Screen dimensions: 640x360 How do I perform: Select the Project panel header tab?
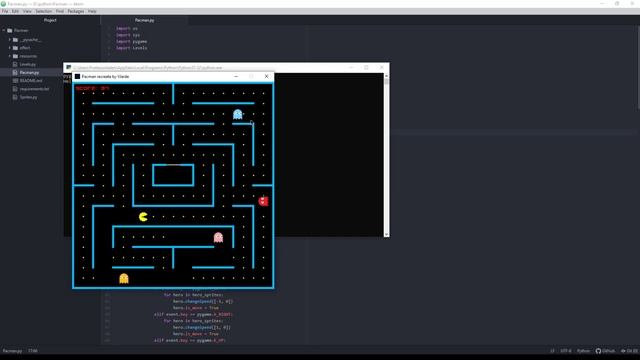click(x=50, y=20)
